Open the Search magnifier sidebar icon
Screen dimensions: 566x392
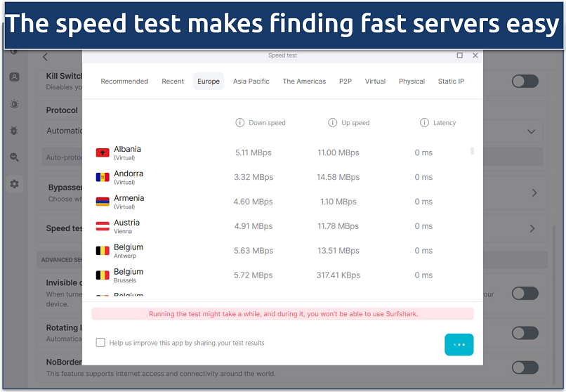(x=14, y=157)
